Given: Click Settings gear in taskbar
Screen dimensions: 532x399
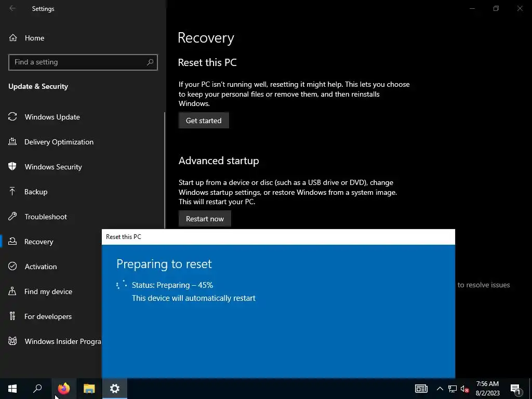Looking at the screenshot, I should pos(115,389).
